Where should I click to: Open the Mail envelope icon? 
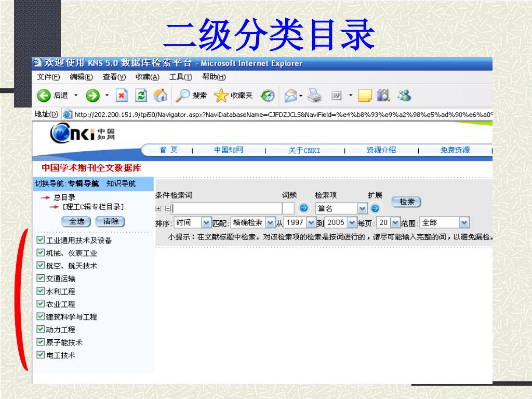(291, 96)
